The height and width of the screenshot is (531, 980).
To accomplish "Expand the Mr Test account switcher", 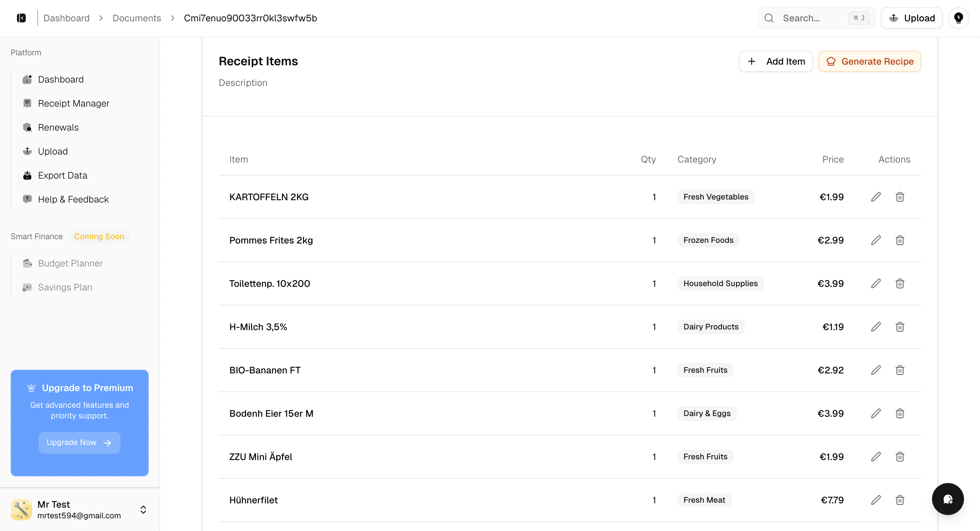I will pos(143,509).
